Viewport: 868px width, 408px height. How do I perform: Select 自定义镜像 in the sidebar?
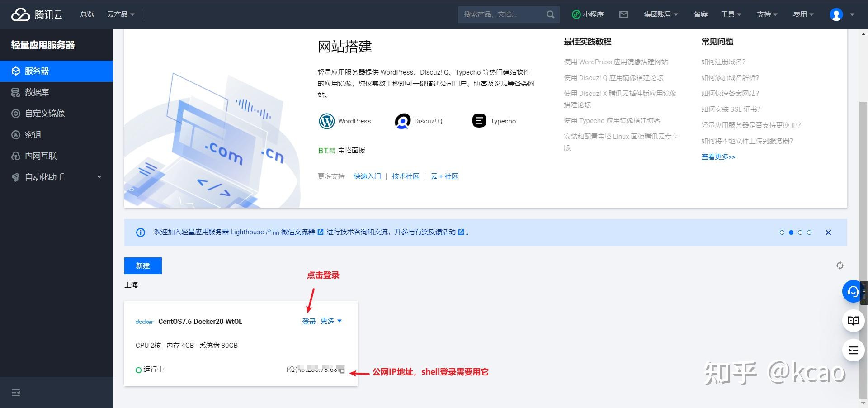tap(57, 114)
